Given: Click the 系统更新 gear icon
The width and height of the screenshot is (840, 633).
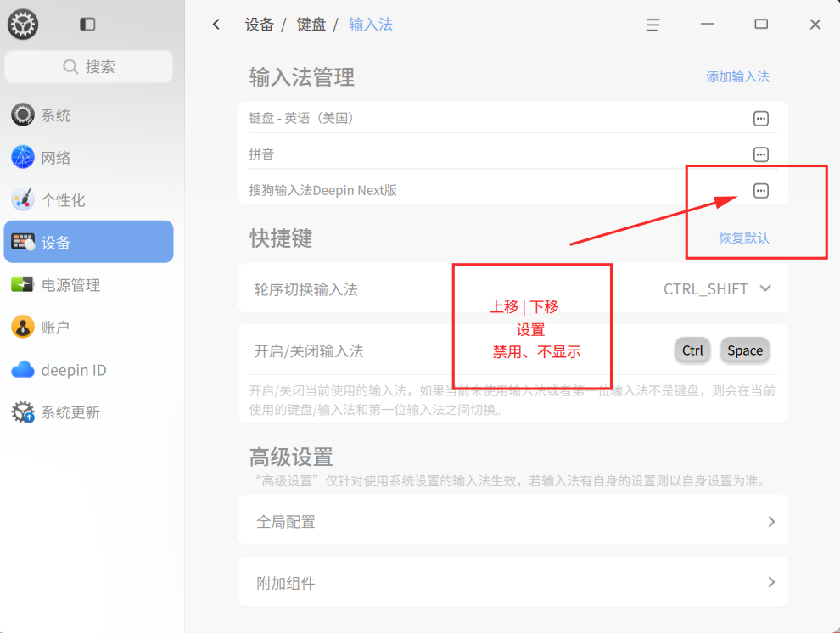Looking at the screenshot, I should 23,412.
